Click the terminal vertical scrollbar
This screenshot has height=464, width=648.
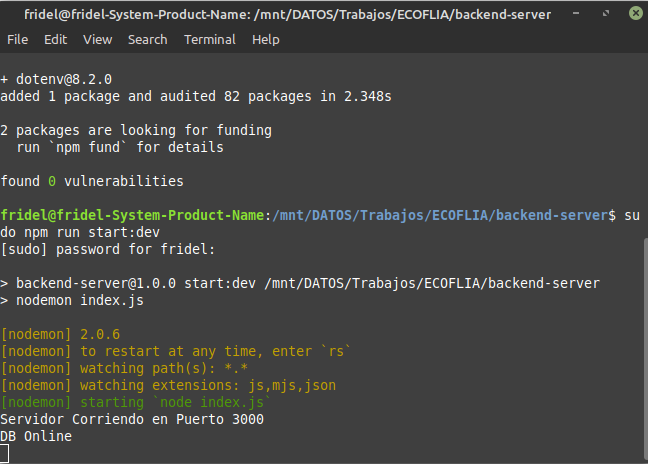pos(646,350)
